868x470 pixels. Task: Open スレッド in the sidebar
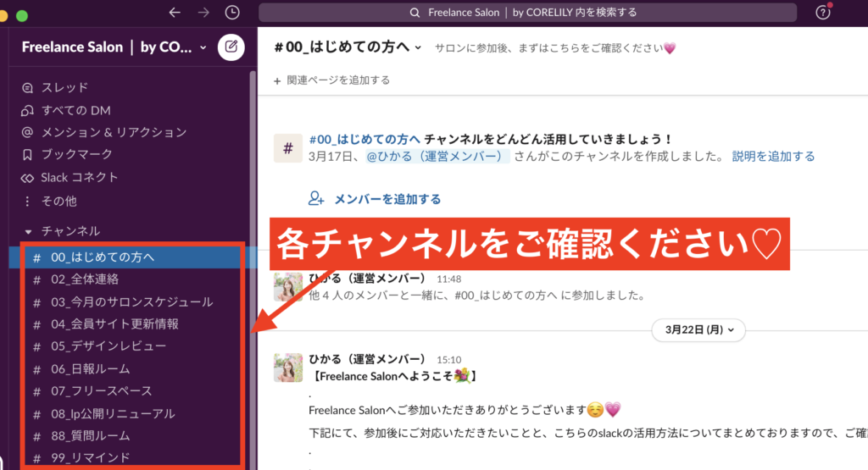coord(64,87)
